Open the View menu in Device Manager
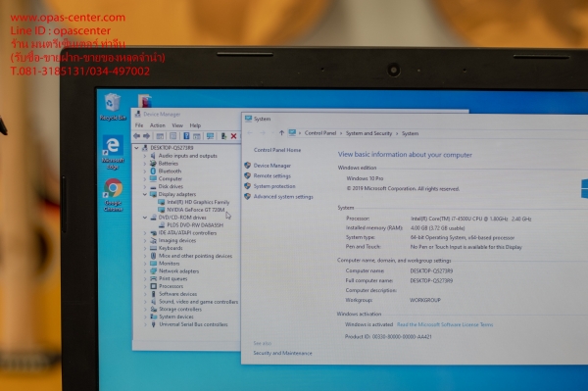Viewport: 588px width, 391px height. click(177, 125)
